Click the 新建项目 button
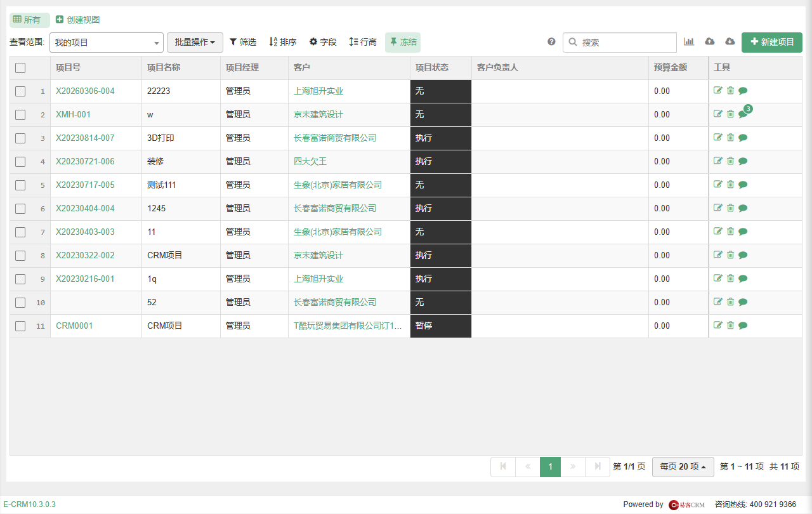The width and height of the screenshot is (812, 514). click(772, 43)
